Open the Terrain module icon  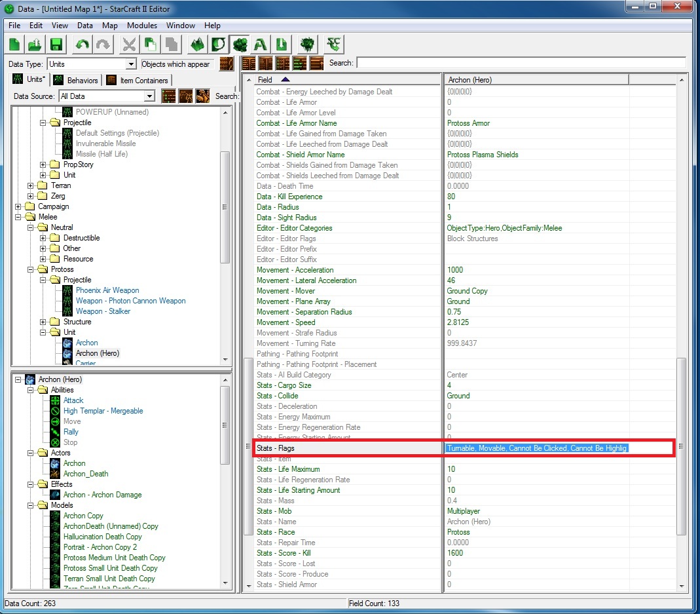tap(197, 45)
